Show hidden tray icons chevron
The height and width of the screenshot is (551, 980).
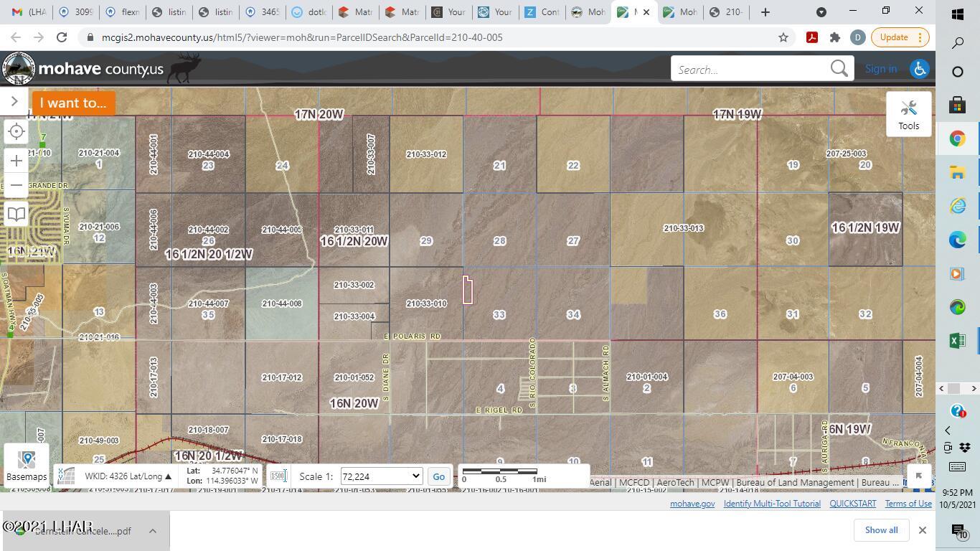(x=948, y=430)
